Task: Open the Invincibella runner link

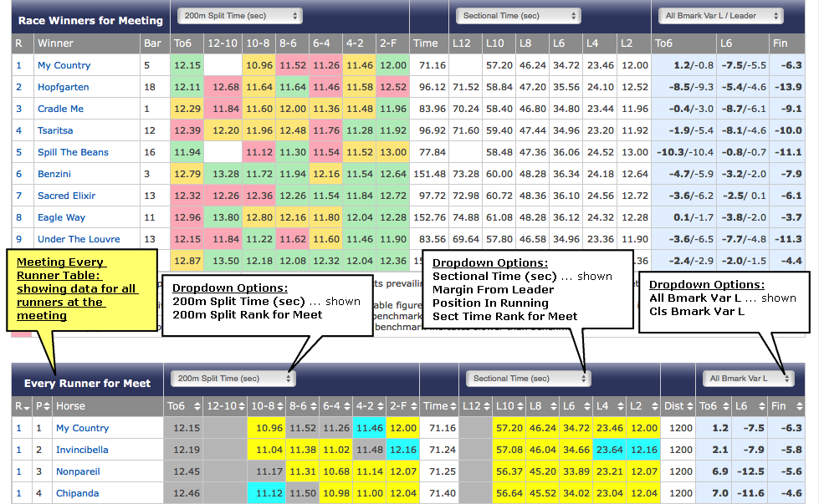Action: [82, 450]
